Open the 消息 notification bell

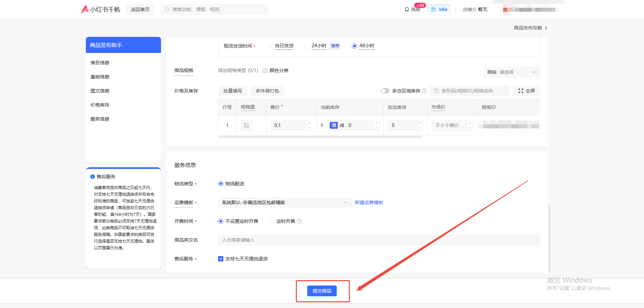407,9
